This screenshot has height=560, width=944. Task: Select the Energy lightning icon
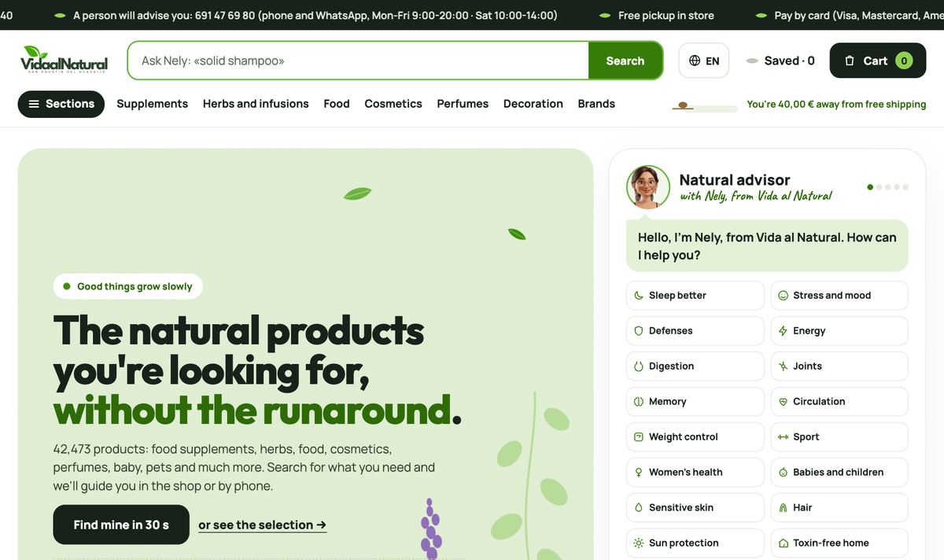click(783, 331)
